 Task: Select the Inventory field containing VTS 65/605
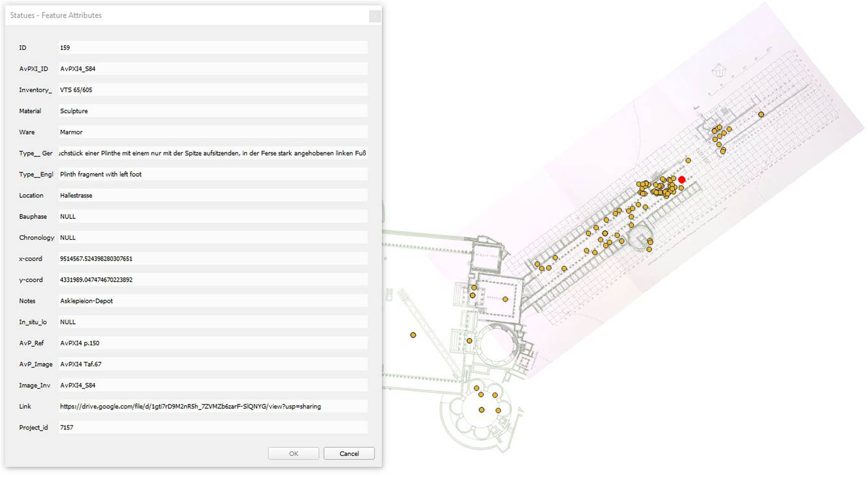(213, 90)
